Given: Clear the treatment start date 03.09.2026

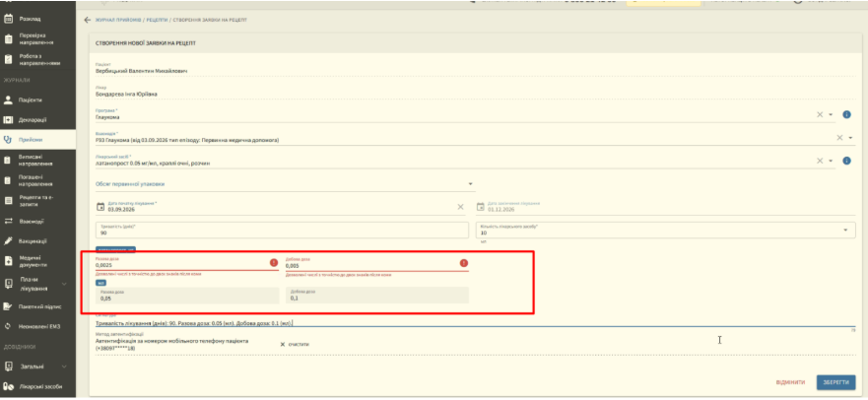Looking at the screenshot, I should 460,207.
